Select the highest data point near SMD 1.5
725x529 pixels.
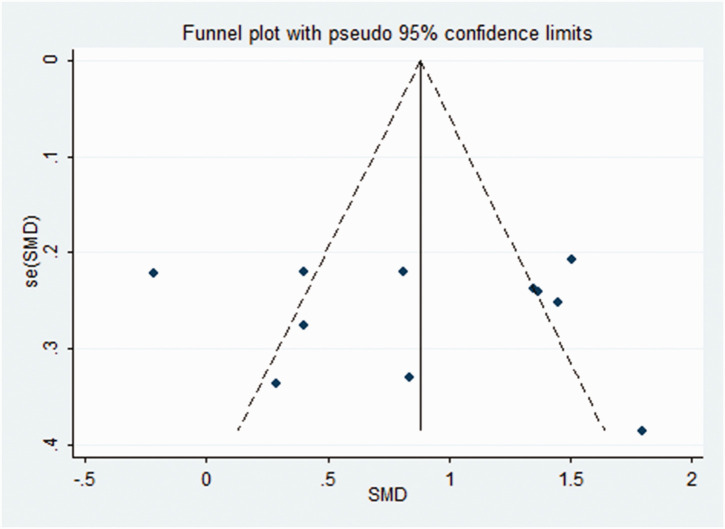571,259
